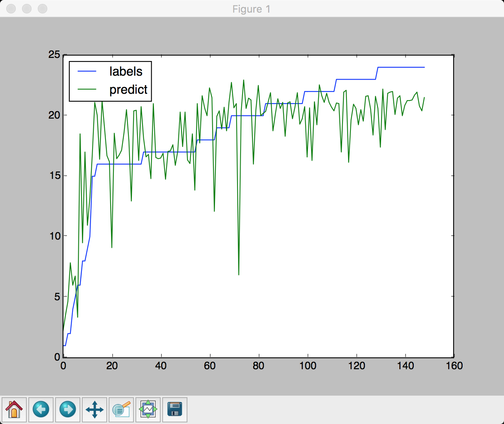The image size is (504, 424).
Task: Click the x-axis tick label 80
Action: coord(258,366)
